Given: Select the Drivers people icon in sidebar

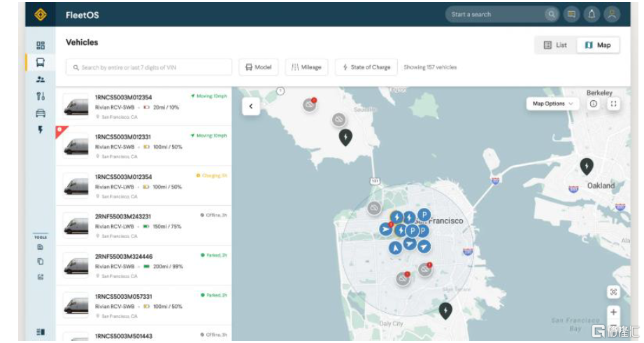Looking at the screenshot, I should click(x=41, y=79).
